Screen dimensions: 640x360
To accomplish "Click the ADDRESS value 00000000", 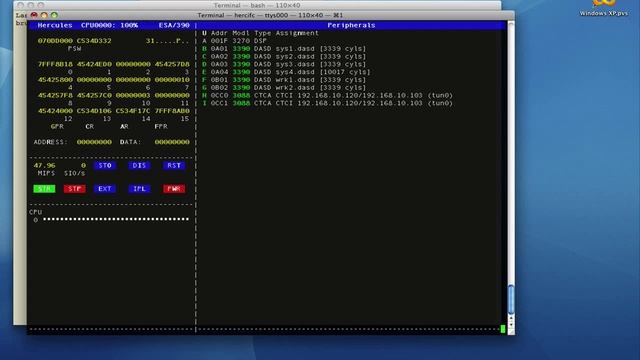I will tap(94, 142).
